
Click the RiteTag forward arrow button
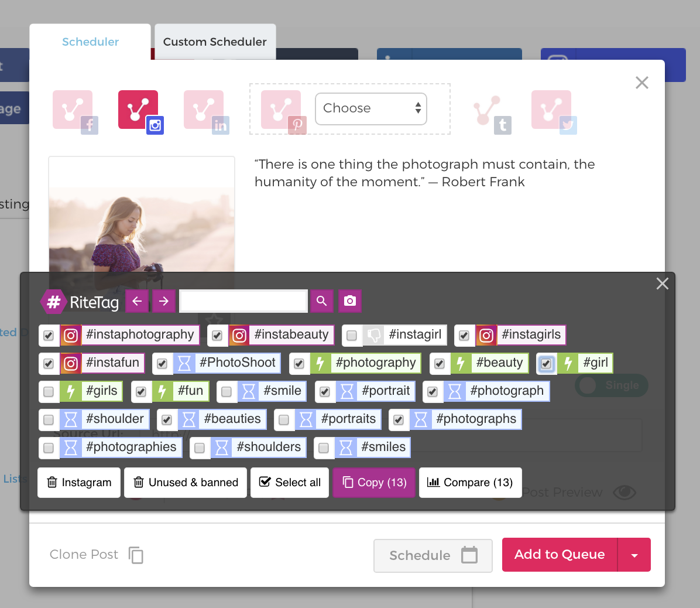(x=164, y=301)
